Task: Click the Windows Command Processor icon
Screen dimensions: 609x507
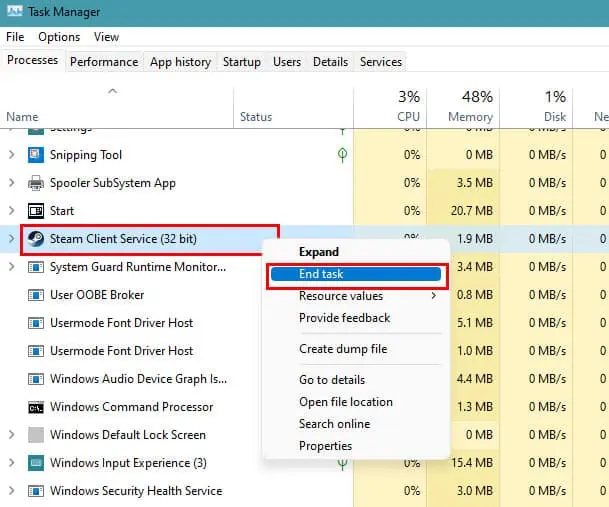Action: click(36, 407)
